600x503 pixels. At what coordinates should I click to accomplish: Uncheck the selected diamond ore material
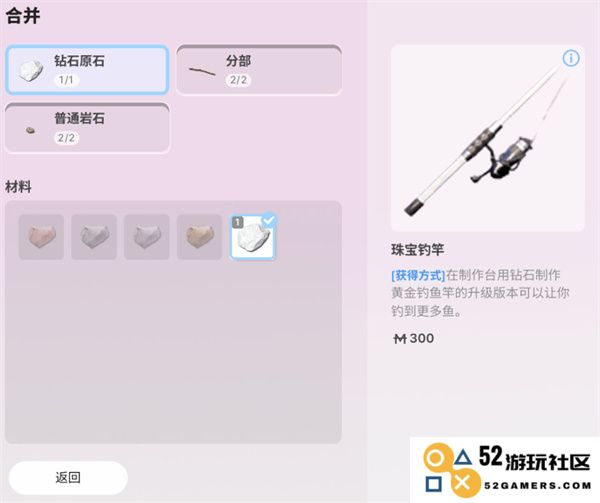point(253,237)
